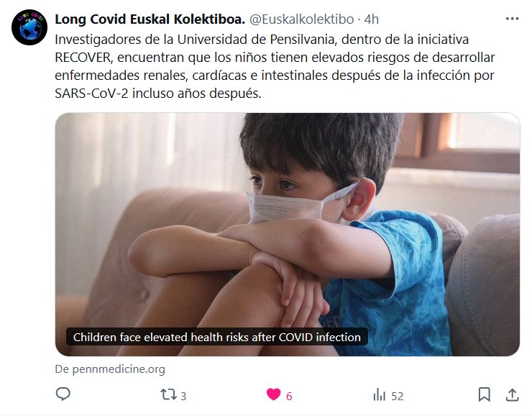Viewport: 532px width, 416px height.
Task: Click the Children face elevated health risks caption
Action: (x=217, y=337)
